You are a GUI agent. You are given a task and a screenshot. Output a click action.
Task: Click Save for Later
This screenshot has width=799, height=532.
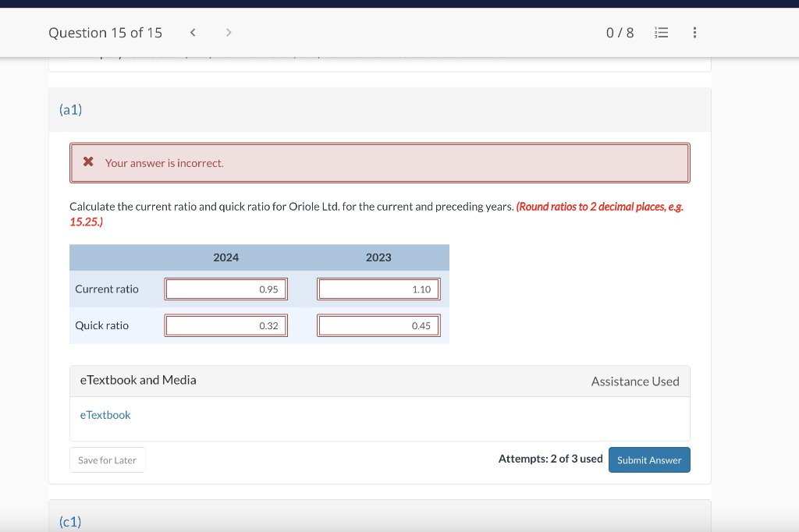click(x=107, y=459)
